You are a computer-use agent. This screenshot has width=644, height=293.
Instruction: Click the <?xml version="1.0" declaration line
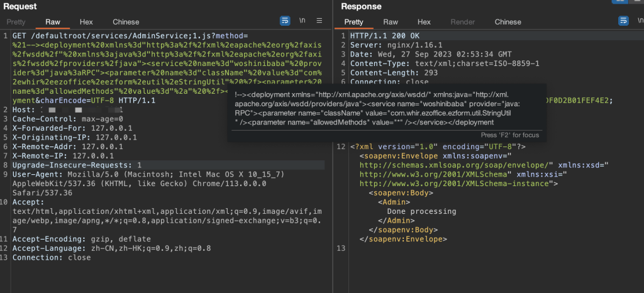click(x=438, y=147)
